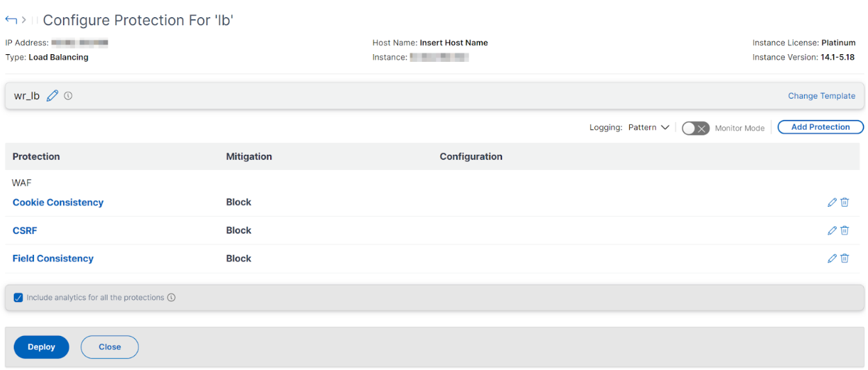Screen dimensions: 868x370
Task: Uncheck Include analytics for all protections
Action: point(19,298)
